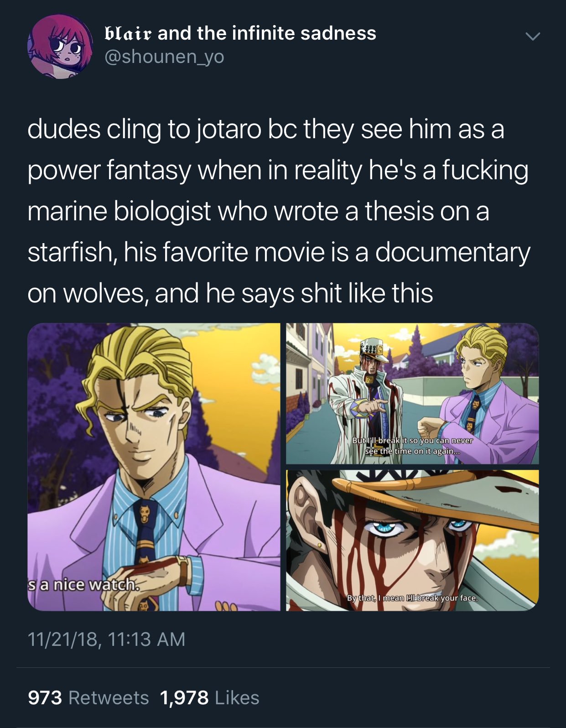566x728 pixels.
Task: Open the profile avatar of blair
Action: [x=60, y=46]
